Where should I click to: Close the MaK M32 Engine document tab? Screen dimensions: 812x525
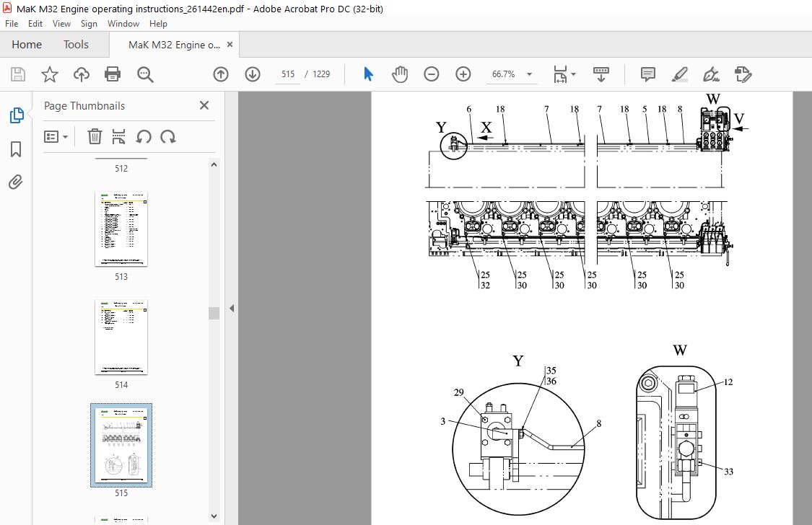pyautogui.click(x=230, y=45)
